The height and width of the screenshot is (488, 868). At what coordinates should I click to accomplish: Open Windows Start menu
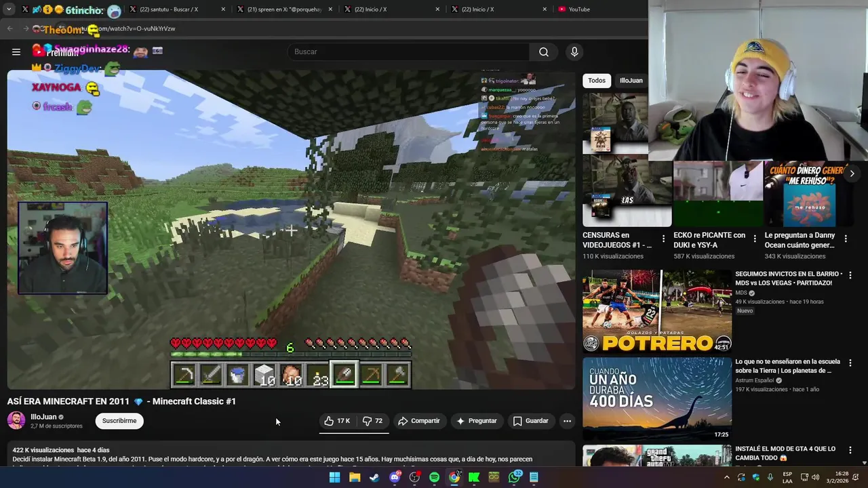pos(334,477)
